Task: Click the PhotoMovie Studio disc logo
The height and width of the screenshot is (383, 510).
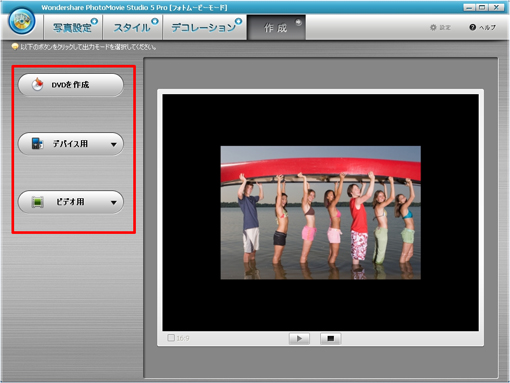Action: click(x=22, y=21)
